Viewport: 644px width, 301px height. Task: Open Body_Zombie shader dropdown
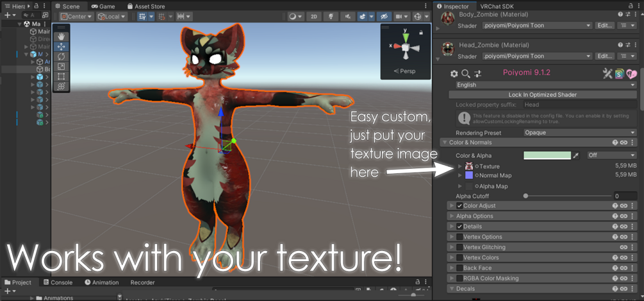tap(538, 26)
